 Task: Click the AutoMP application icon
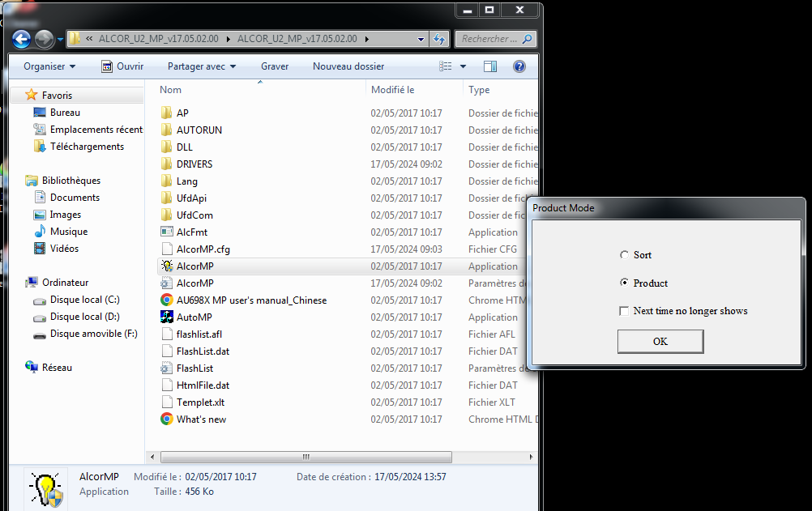pos(167,317)
